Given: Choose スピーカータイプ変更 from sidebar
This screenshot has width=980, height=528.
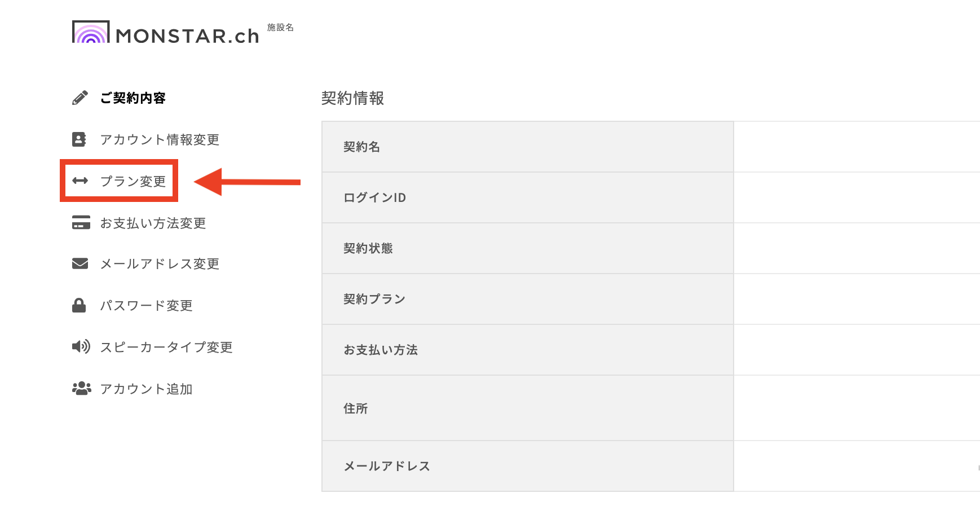Looking at the screenshot, I should pos(166,347).
